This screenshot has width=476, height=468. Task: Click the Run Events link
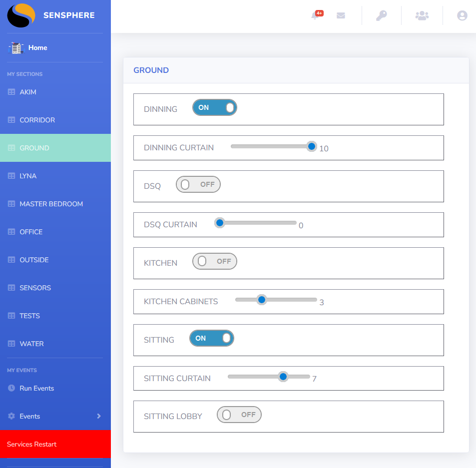pyautogui.click(x=36, y=388)
